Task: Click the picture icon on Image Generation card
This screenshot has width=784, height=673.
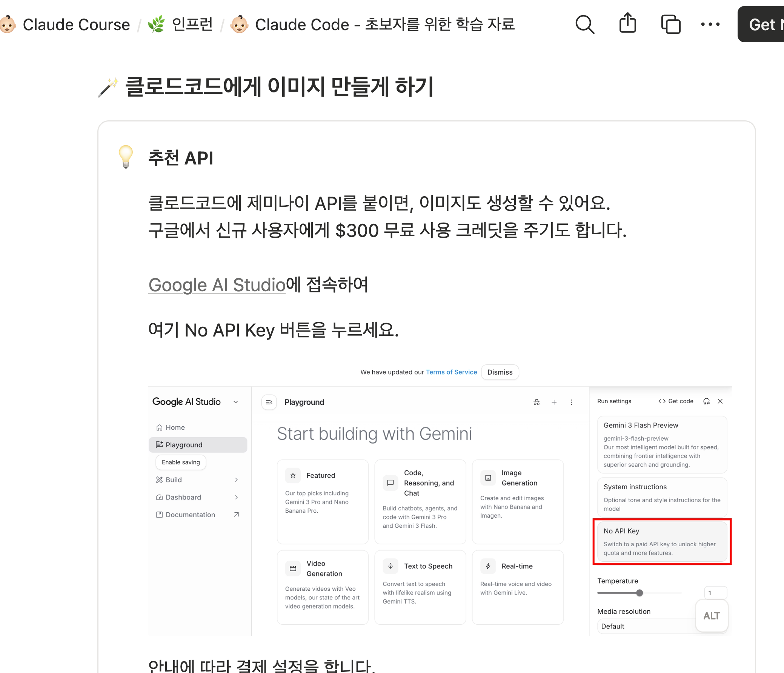Action: [488, 478]
